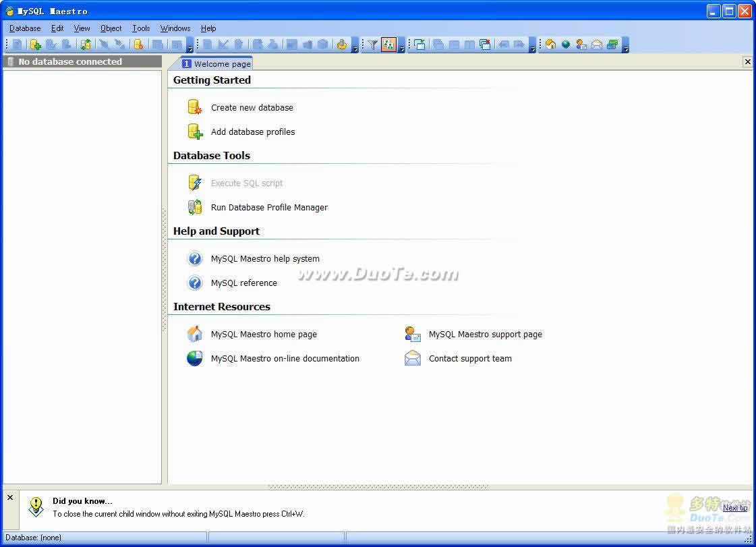Viewport: 756px width, 547px height.
Task: Open the Object menu
Action: [x=111, y=28]
